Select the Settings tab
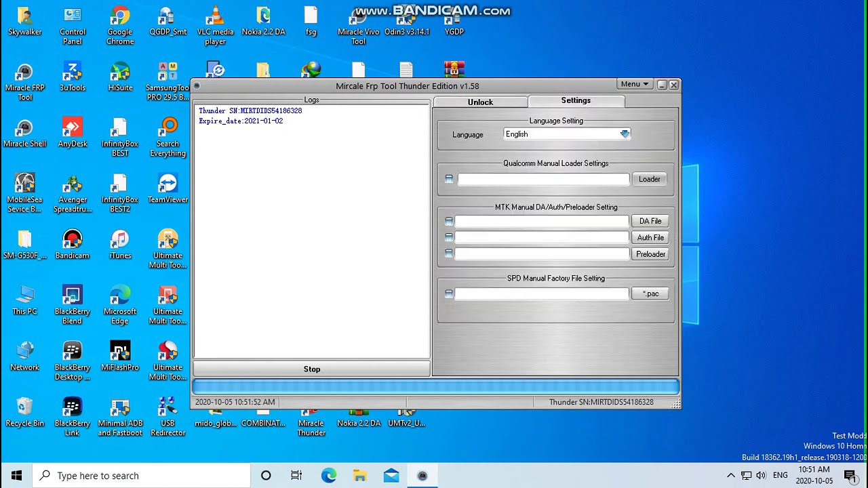Viewport: 868px width, 488px height. pyautogui.click(x=576, y=100)
